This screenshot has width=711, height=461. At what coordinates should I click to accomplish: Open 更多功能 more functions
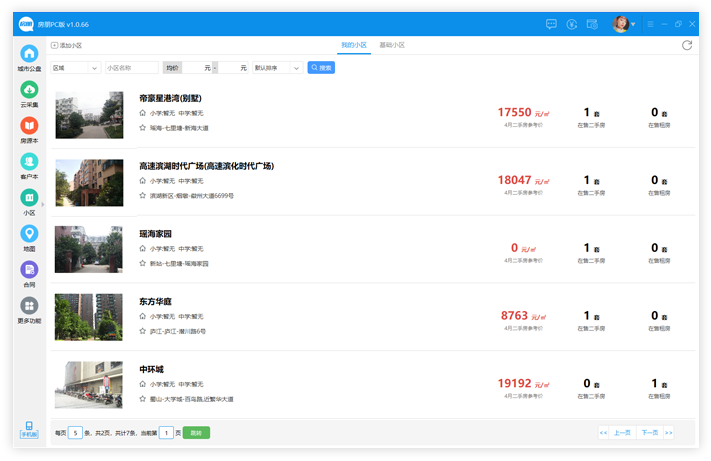click(29, 306)
